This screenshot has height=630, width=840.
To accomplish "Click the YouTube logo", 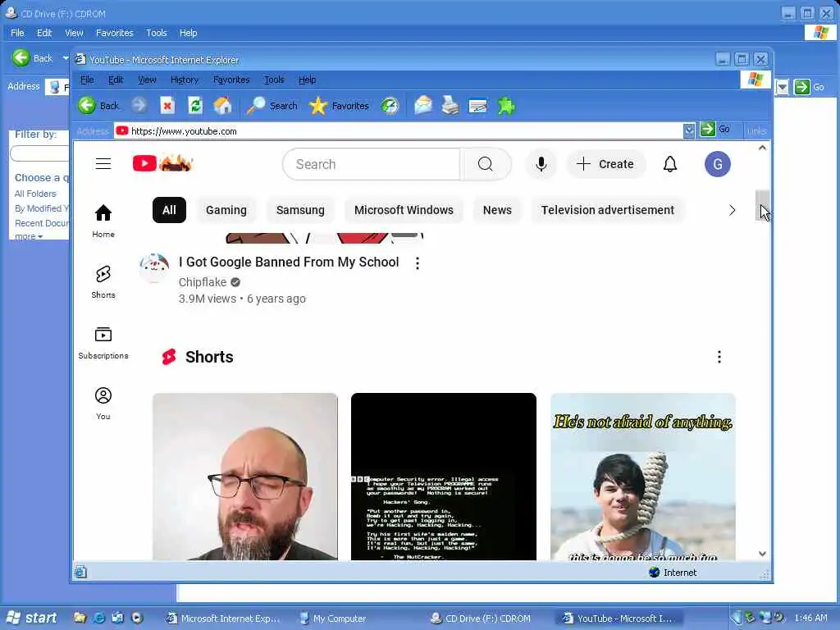I will coord(162,163).
